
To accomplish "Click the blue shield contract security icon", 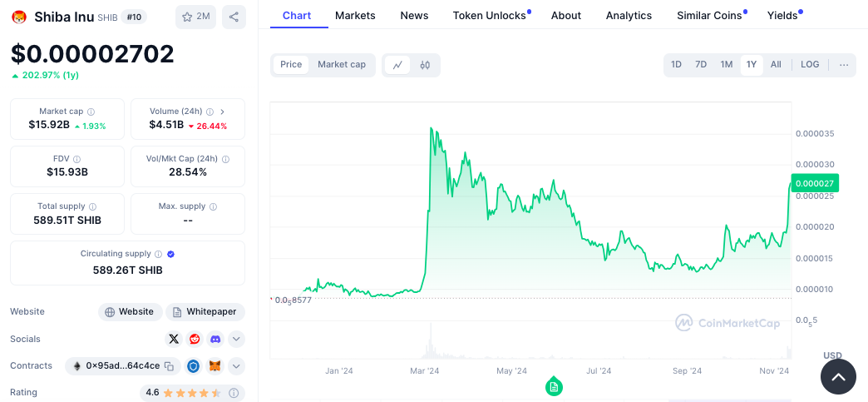I will 193,366.
